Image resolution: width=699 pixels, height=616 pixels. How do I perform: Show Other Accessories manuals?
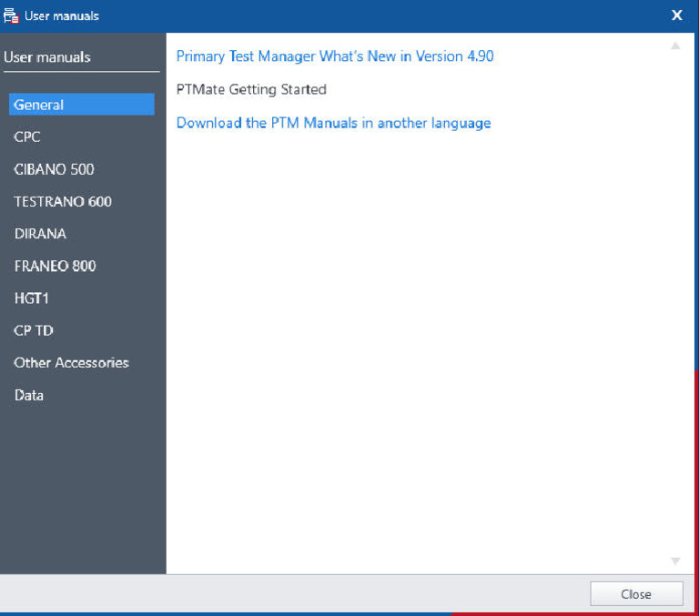pyautogui.click(x=71, y=363)
